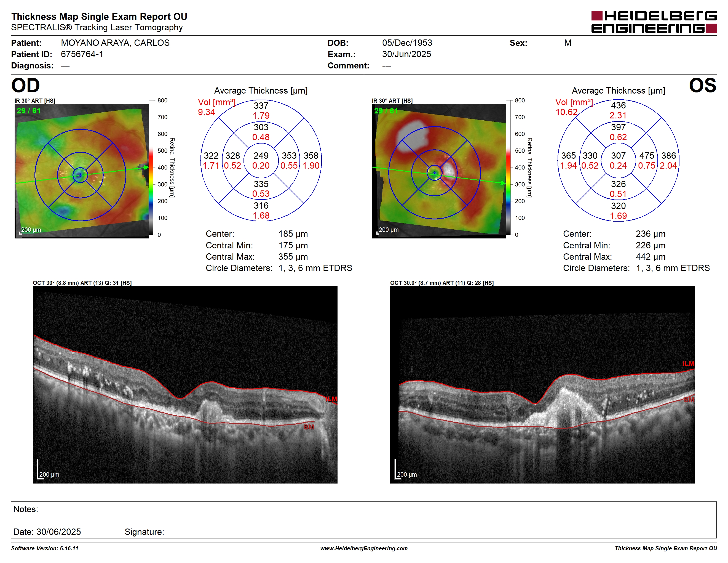The image size is (728, 563).
Task: Select Patient ID 6756764-1
Action: 82,54
